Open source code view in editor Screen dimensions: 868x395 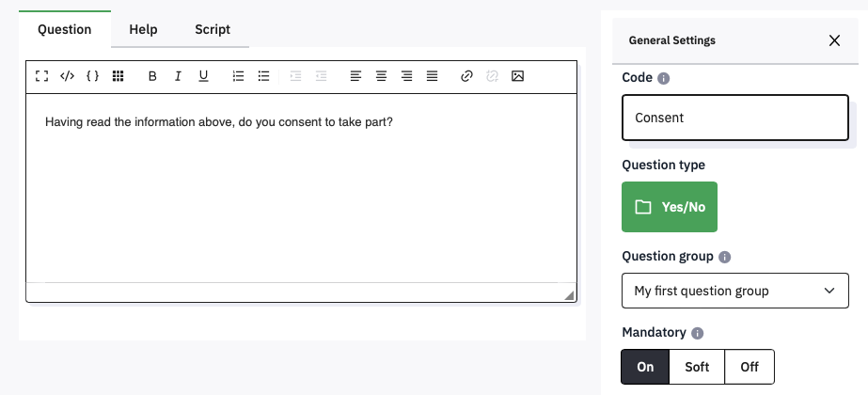[67, 76]
